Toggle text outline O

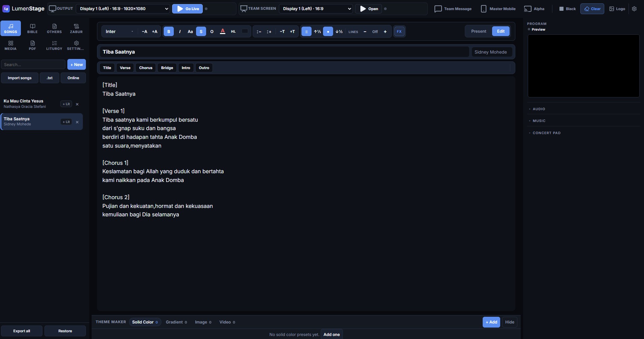[212, 32]
